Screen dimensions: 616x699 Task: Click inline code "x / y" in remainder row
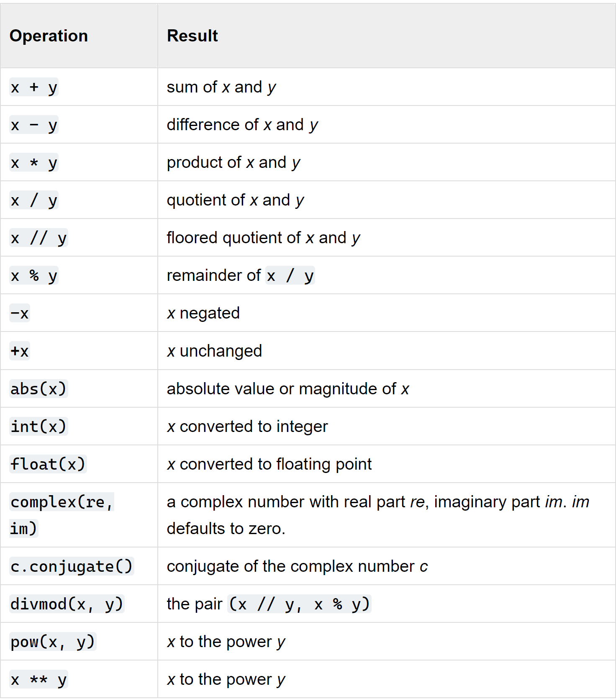[290, 275]
